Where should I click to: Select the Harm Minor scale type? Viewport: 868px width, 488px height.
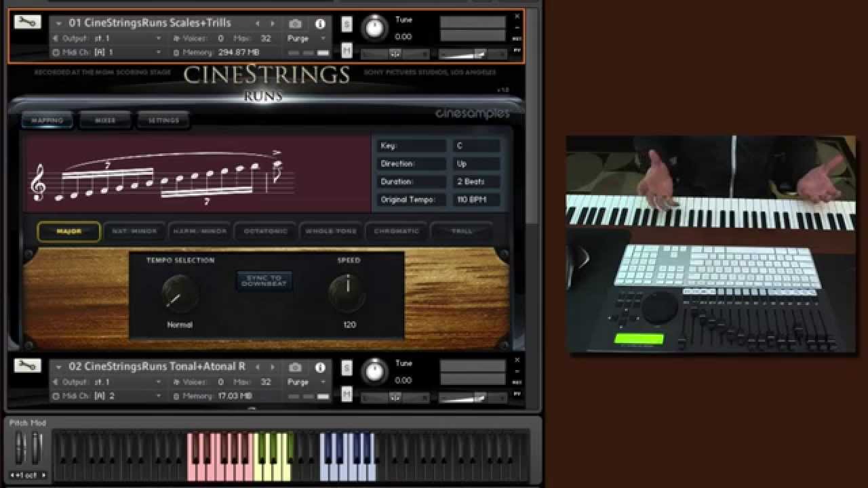pyautogui.click(x=200, y=232)
